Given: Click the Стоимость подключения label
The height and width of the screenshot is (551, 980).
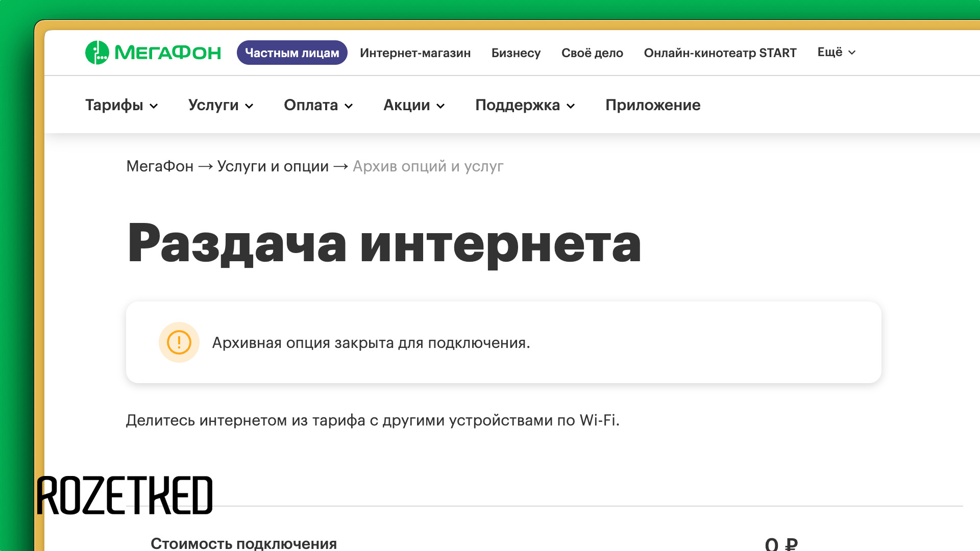Looking at the screenshot, I should (243, 543).
